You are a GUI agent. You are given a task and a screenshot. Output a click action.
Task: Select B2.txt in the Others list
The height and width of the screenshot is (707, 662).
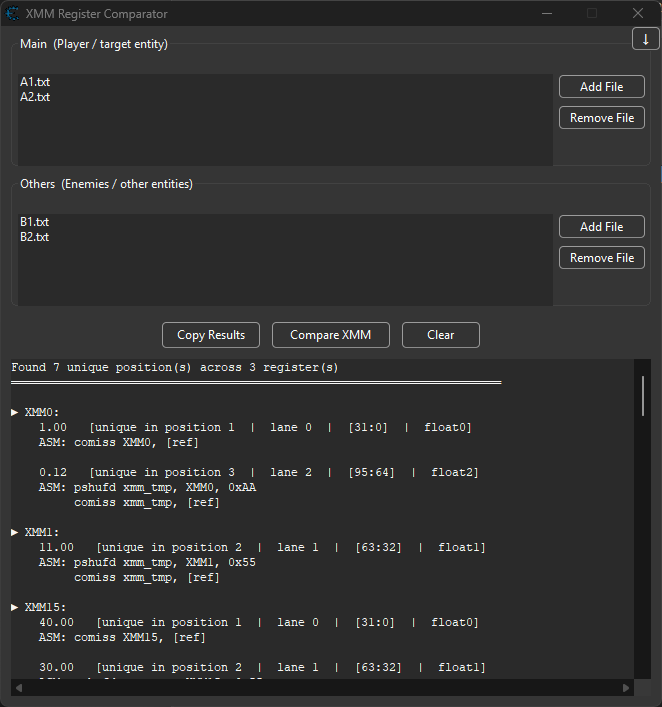(34, 237)
